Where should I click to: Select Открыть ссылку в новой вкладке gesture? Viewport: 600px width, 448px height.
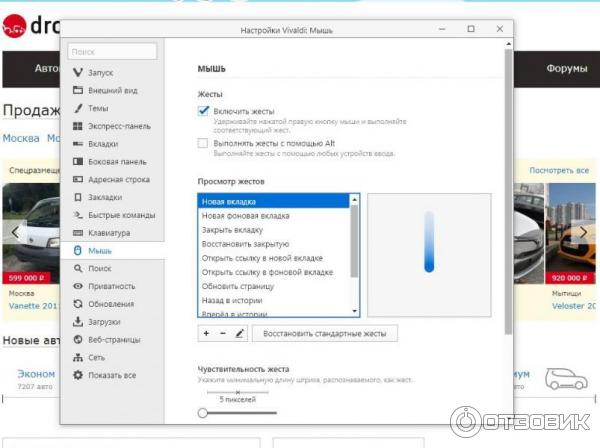coord(273,258)
